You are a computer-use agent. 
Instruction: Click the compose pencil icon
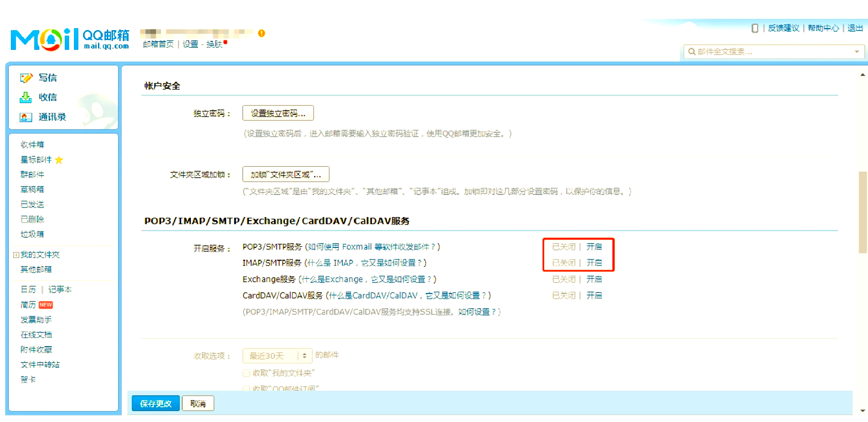click(26, 78)
